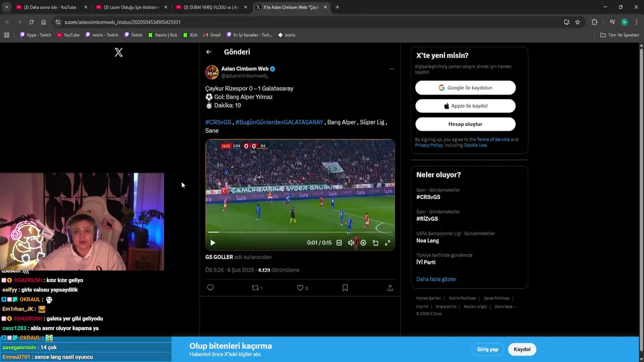This screenshot has height=362, width=644.
Task: Open the Nesrin | Kick bookmark
Action: click(162, 35)
